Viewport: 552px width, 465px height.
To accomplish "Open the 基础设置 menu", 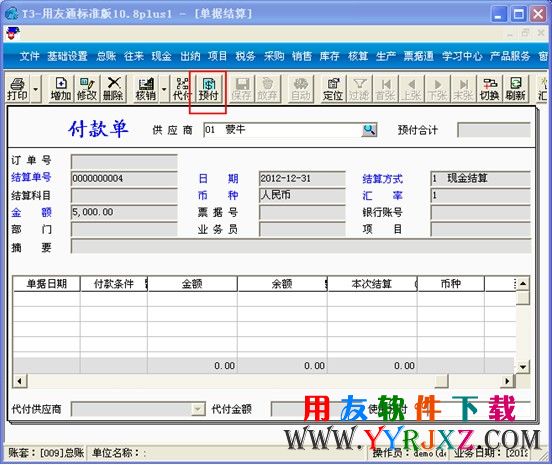I will pos(67,56).
